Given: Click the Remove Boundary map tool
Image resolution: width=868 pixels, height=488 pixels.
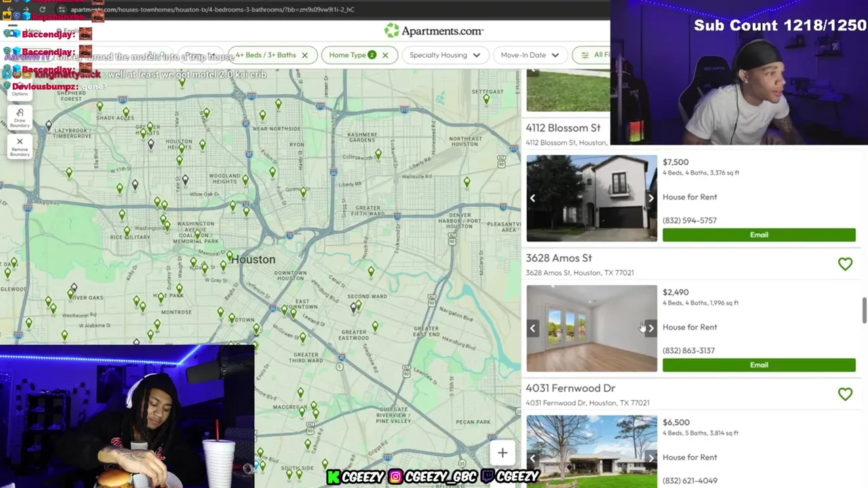Looking at the screenshot, I should tap(20, 146).
